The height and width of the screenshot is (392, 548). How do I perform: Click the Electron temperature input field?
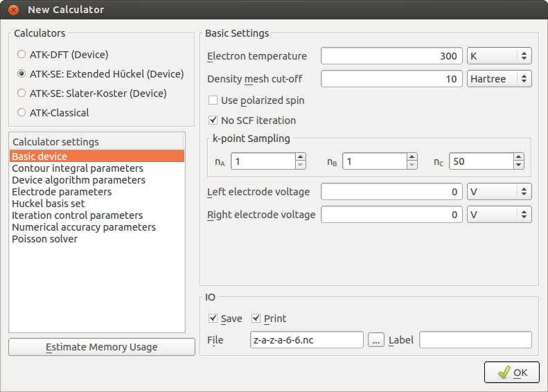coord(392,56)
